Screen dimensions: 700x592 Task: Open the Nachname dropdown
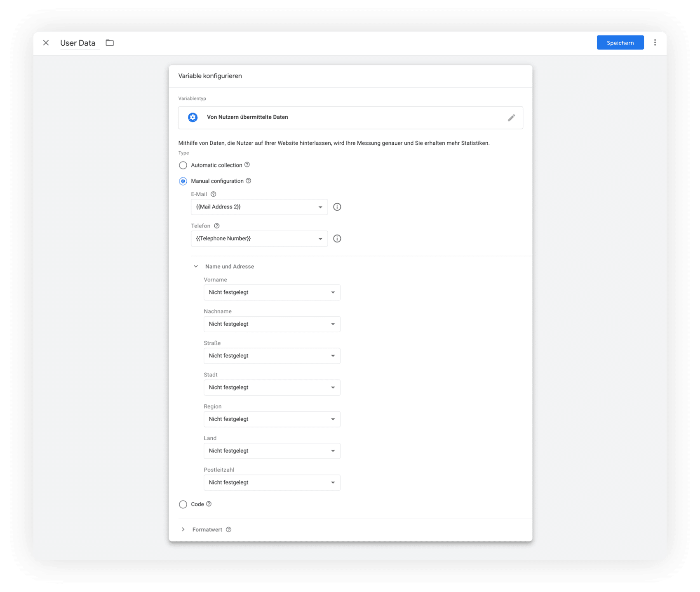272,324
